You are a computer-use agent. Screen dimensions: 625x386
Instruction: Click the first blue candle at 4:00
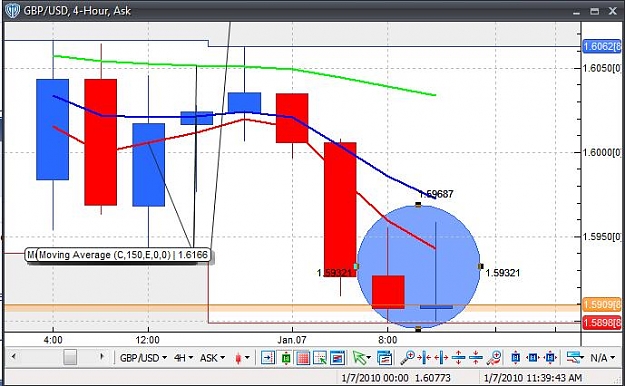[x=53, y=130]
